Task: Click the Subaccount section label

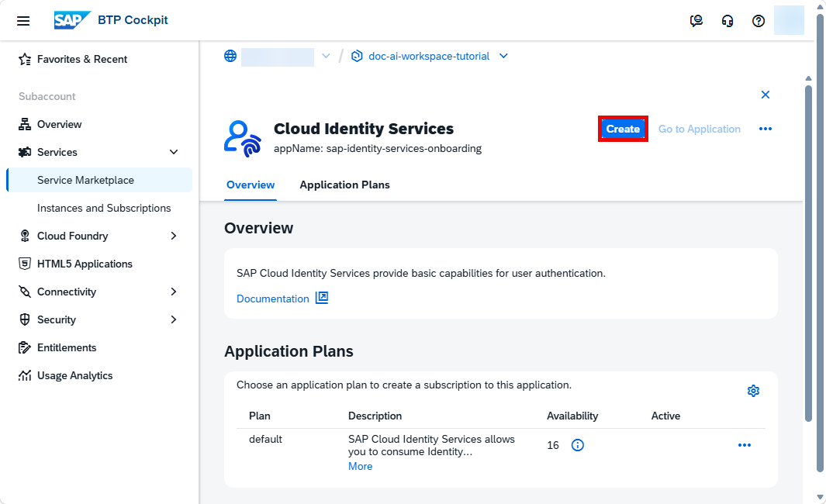Action: pyautogui.click(x=47, y=96)
